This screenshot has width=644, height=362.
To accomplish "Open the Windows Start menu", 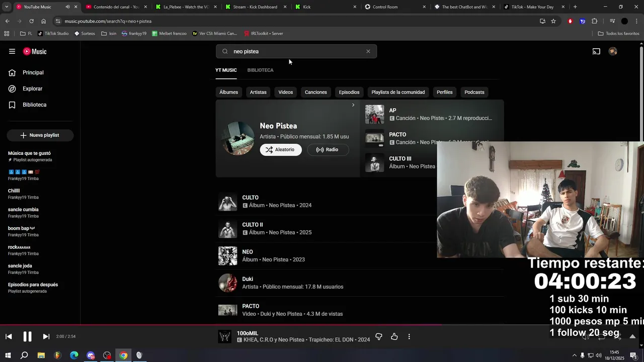I will 8,355.
